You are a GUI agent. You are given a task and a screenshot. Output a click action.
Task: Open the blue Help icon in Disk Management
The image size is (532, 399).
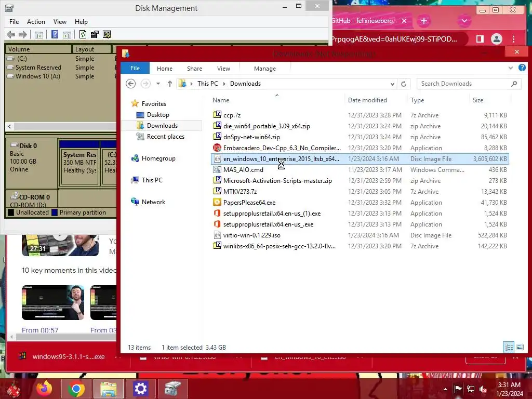(x=55, y=34)
